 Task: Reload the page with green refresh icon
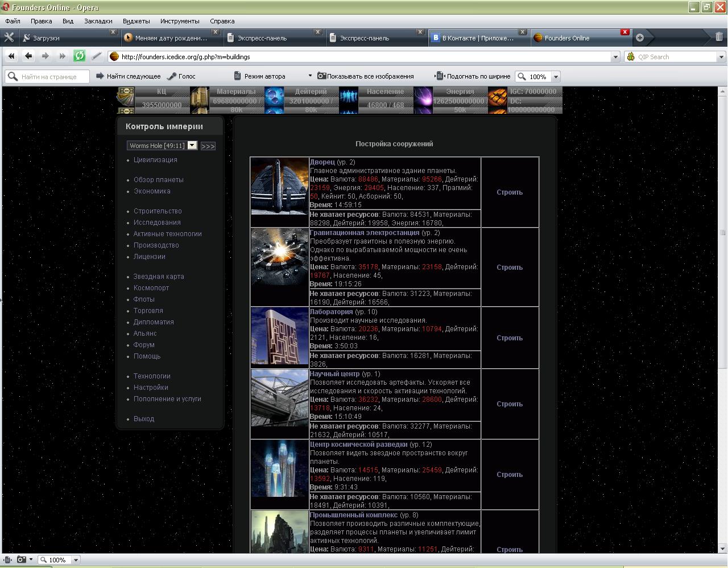tap(80, 56)
